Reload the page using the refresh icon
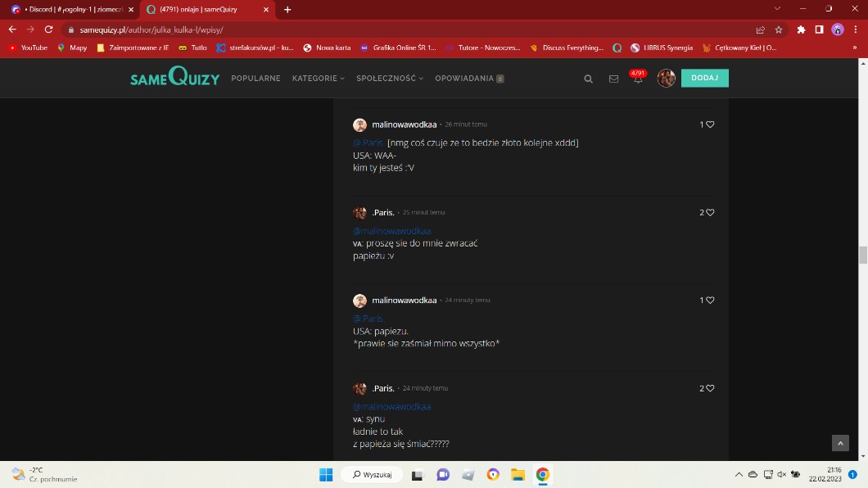Viewport: 868px width, 488px height. pyautogui.click(x=48, y=29)
